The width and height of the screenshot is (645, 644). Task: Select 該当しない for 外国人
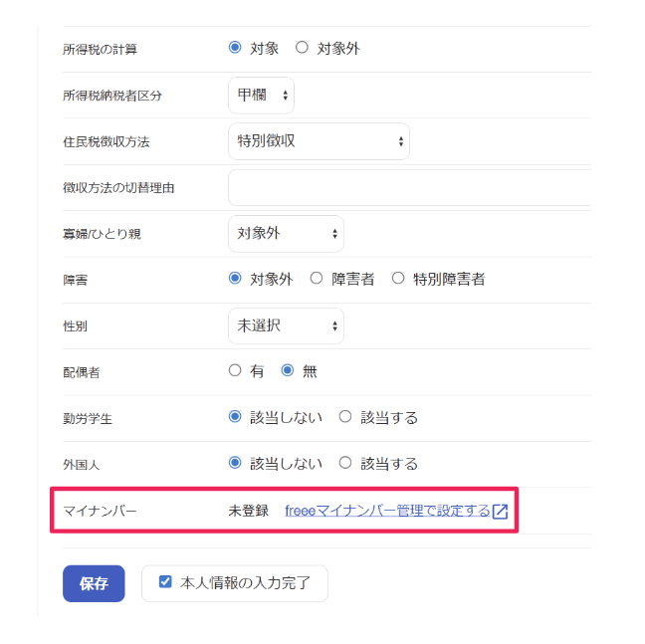tap(235, 463)
